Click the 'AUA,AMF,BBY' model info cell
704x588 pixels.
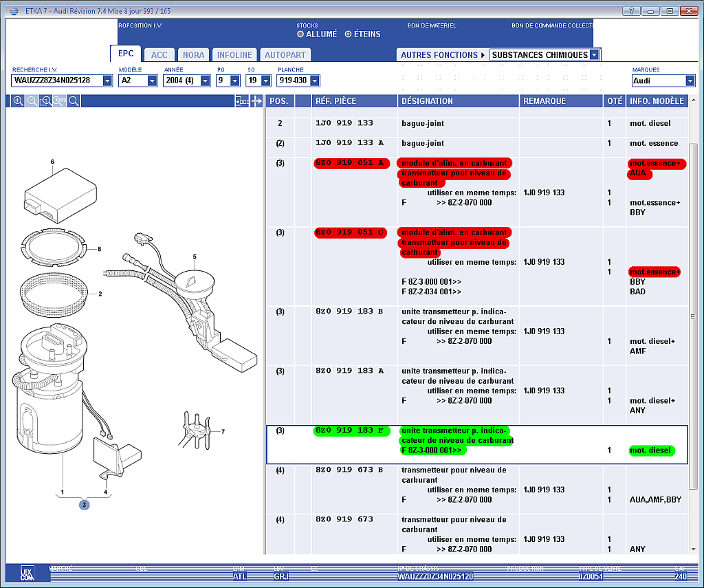pos(655,499)
